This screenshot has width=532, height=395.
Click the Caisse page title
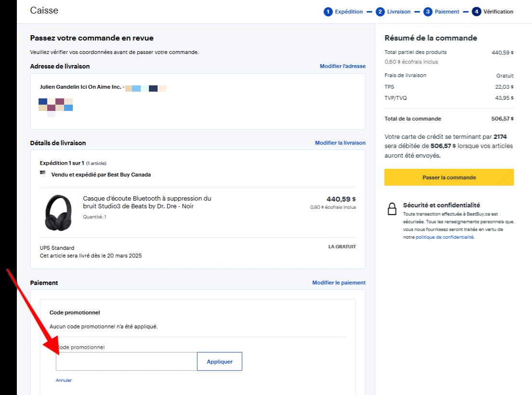click(44, 11)
